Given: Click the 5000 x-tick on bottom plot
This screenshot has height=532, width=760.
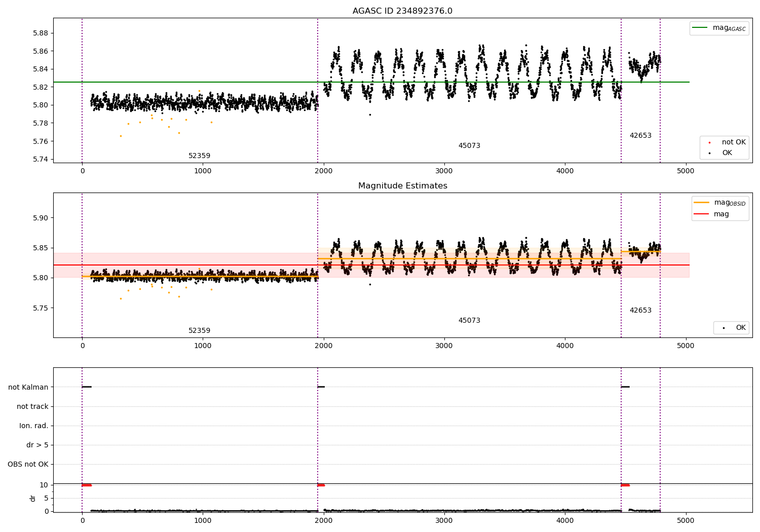Looking at the screenshot, I should click(686, 520).
